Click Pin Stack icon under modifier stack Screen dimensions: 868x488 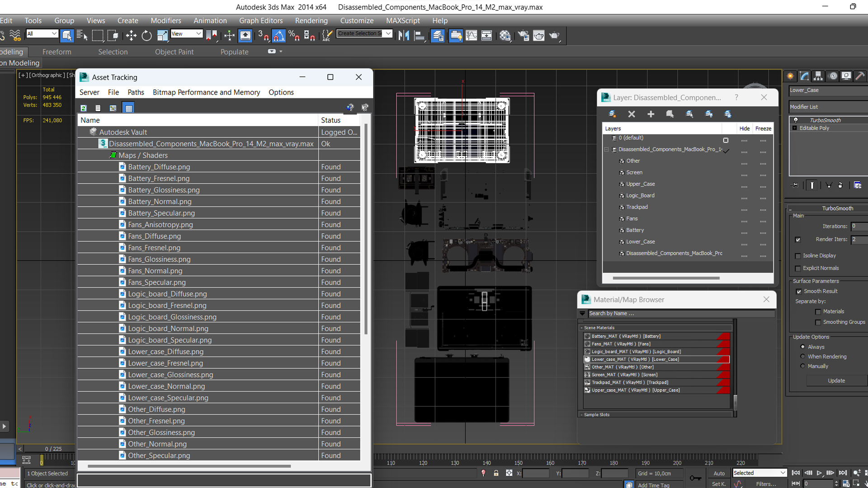coord(796,185)
